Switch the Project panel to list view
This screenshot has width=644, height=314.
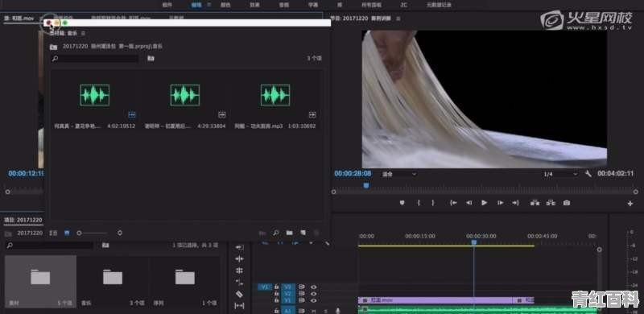(x=53, y=233)
